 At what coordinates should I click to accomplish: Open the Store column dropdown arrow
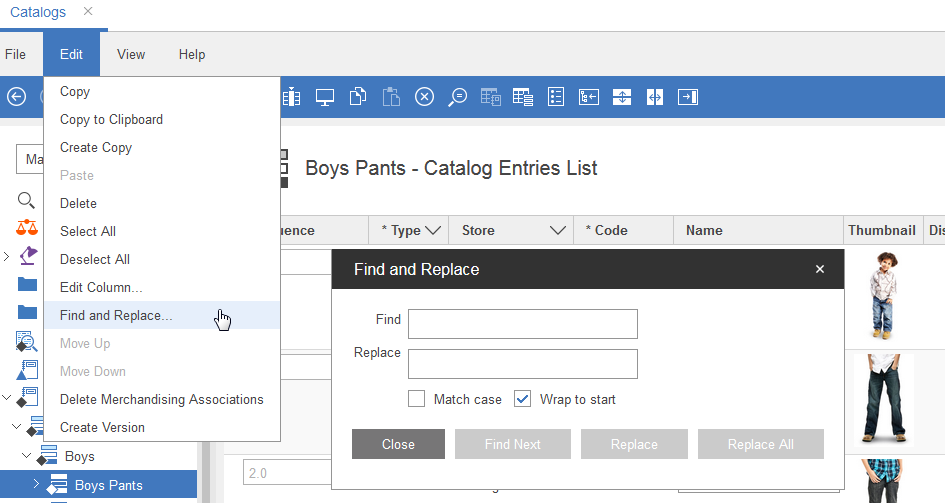(559, 230)
